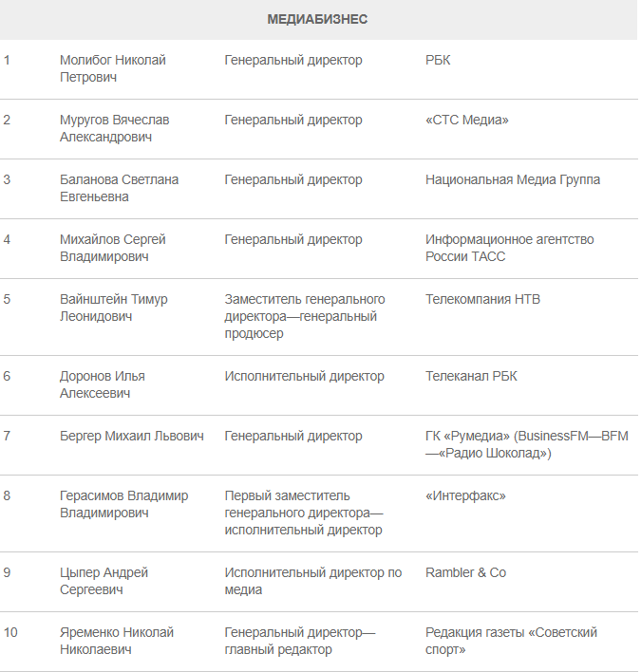Select the name Молибог Николай Петрович

(112, 68)
